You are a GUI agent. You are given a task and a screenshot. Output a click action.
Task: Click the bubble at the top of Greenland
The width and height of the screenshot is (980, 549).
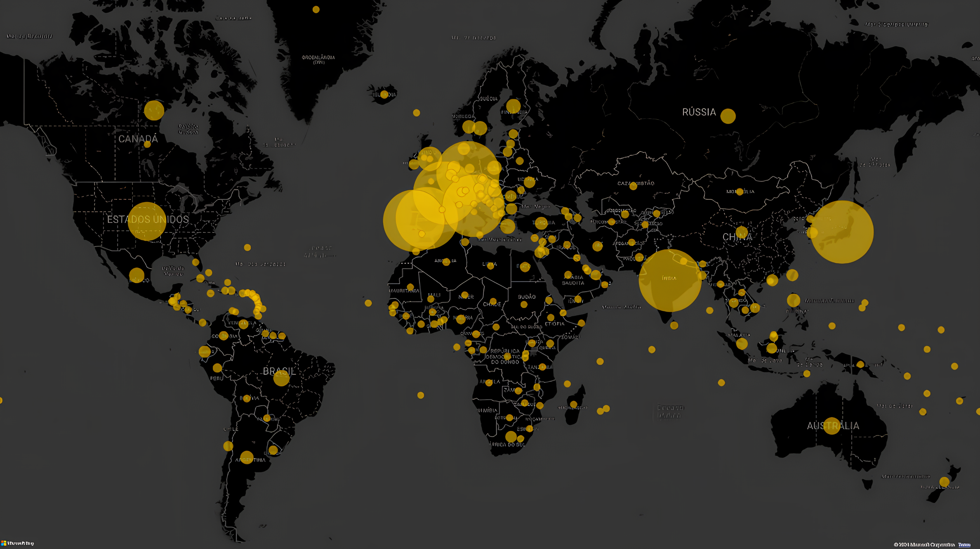pos(316,9)
